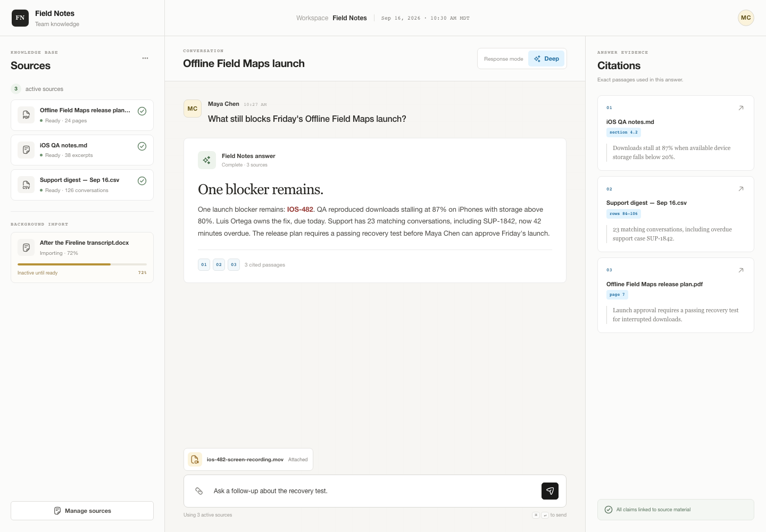The image size is (766, 532).
Task: Click the page 7 tag
Action: click(617, 295)
